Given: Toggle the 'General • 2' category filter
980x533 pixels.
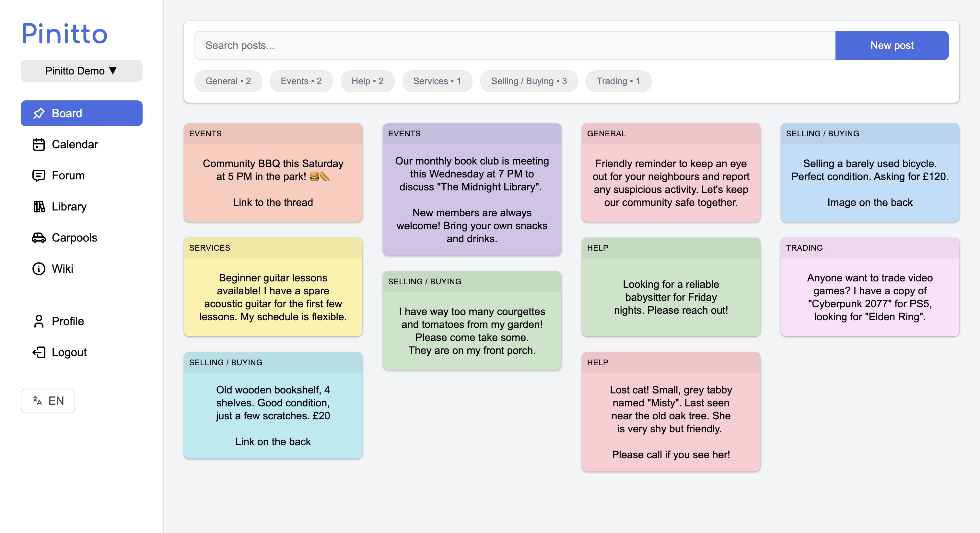Looking at the screenshot, I should pyautogui.click(x=228, y=81).
